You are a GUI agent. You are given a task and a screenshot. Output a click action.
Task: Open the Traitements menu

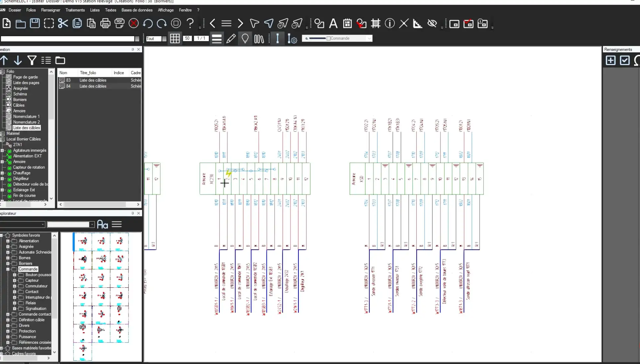75,10
